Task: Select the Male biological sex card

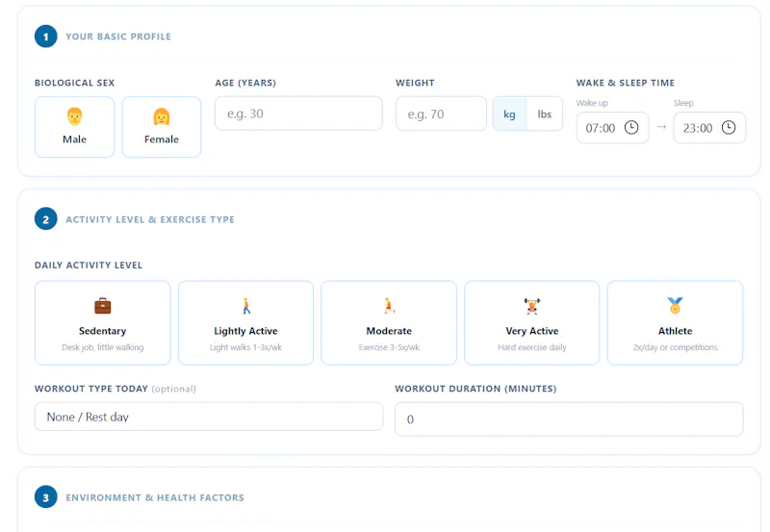Action: click(75, 127)
